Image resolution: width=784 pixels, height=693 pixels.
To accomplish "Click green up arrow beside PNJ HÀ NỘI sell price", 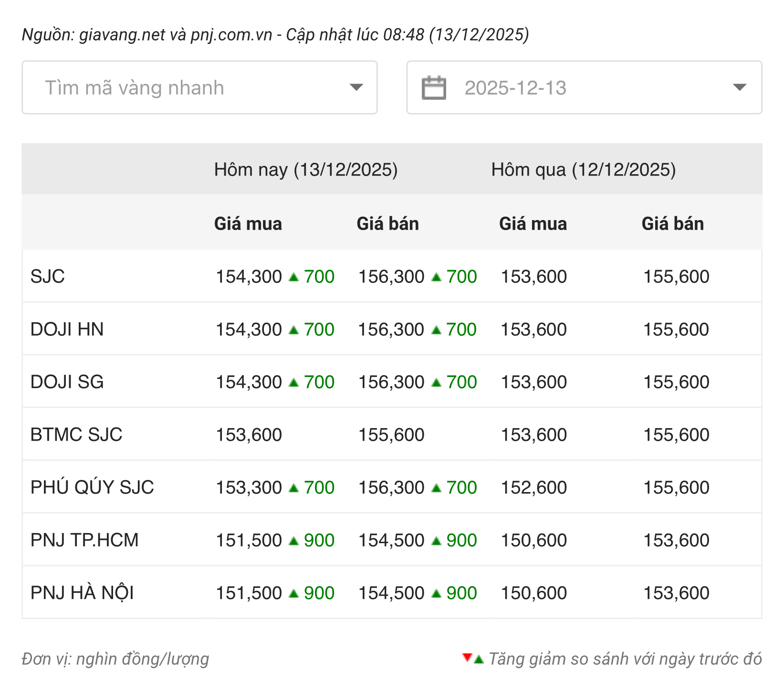I will 436,593.
